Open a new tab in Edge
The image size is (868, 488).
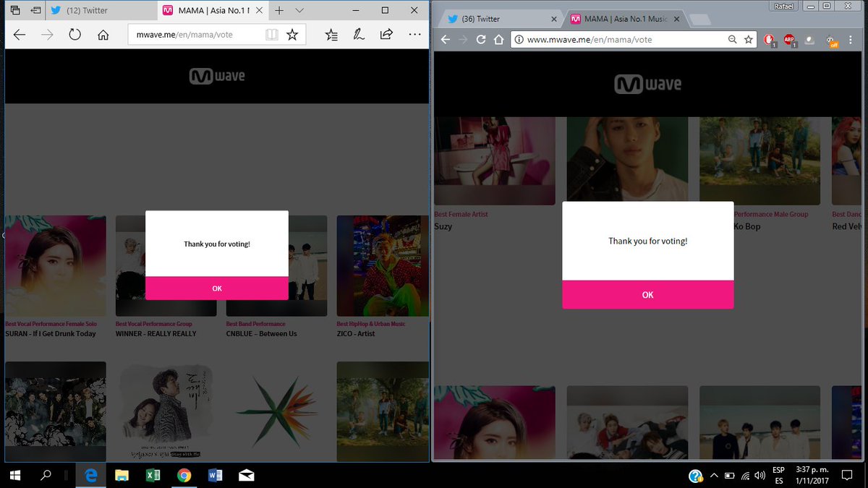click(x=279, y=11)
